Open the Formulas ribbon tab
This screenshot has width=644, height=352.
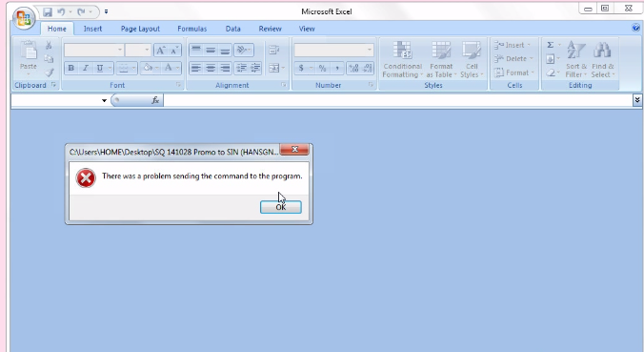[x=191, y=29]
